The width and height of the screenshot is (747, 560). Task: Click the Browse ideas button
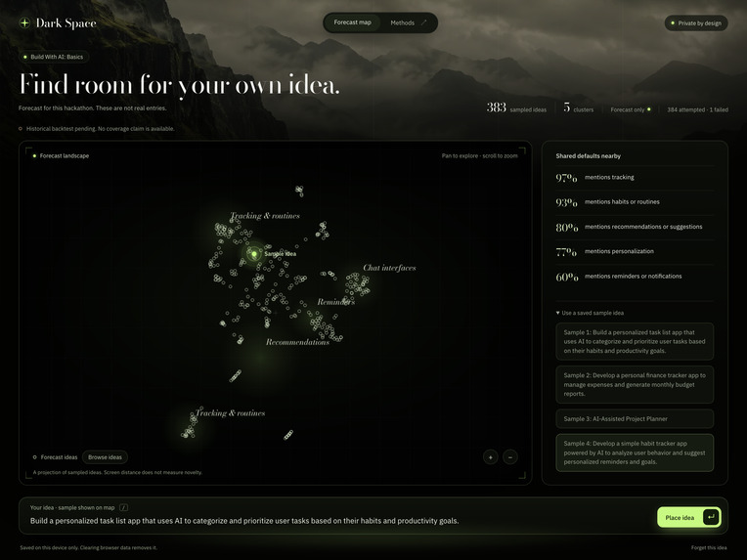(x=105, y=457)
